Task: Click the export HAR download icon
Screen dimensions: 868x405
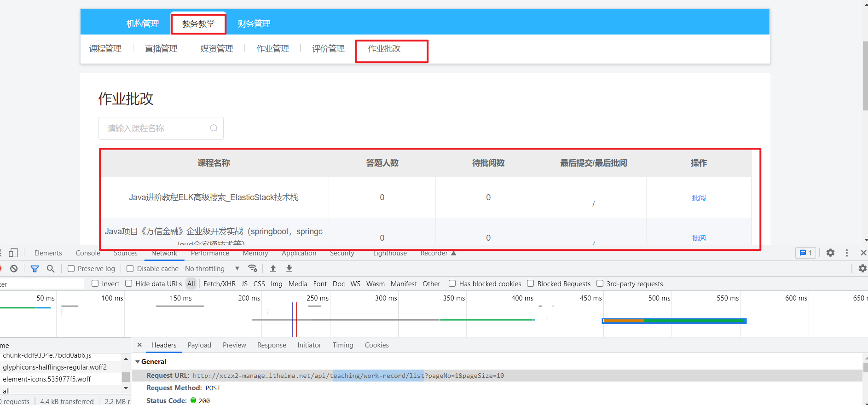Action: point(289,268)
